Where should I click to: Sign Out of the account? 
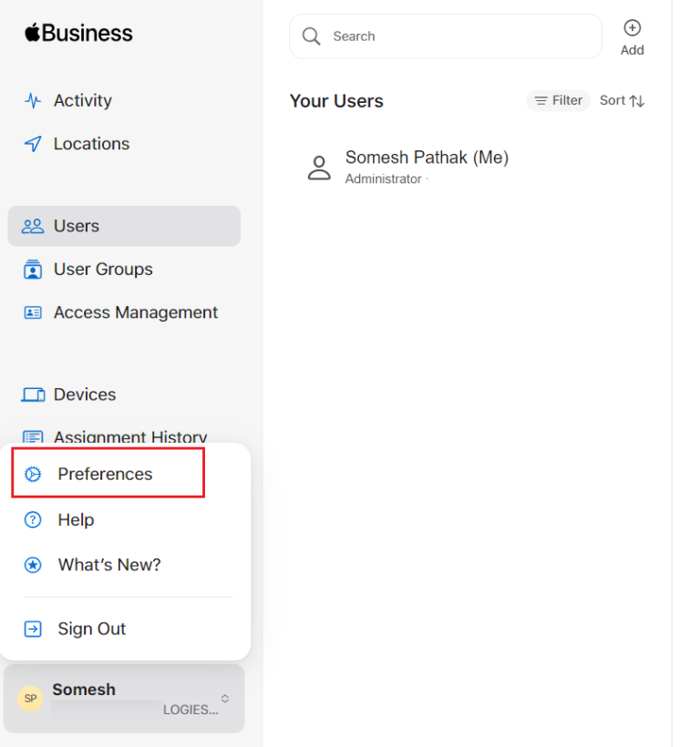coord(91,629)
